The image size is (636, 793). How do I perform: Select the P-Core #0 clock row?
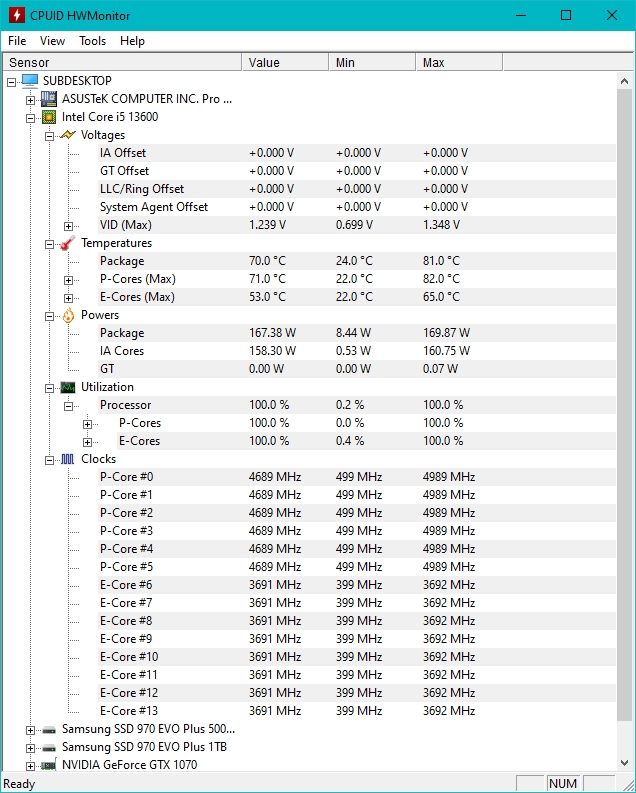[x=357, y=477]
